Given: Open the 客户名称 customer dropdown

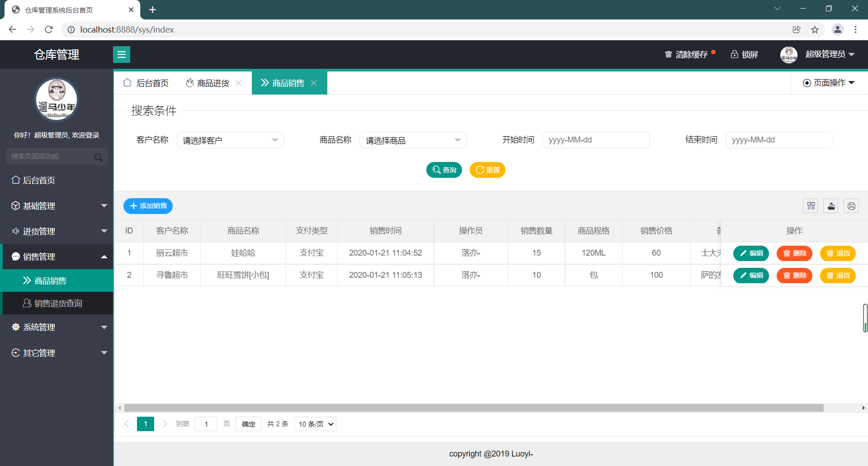Looking at the screenshot, I should [x=230, y=140].
